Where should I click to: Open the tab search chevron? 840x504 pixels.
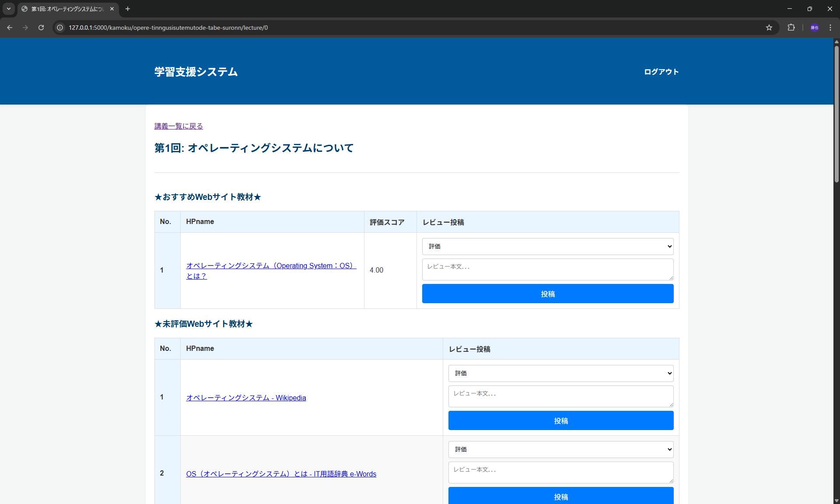pos(9,9)
